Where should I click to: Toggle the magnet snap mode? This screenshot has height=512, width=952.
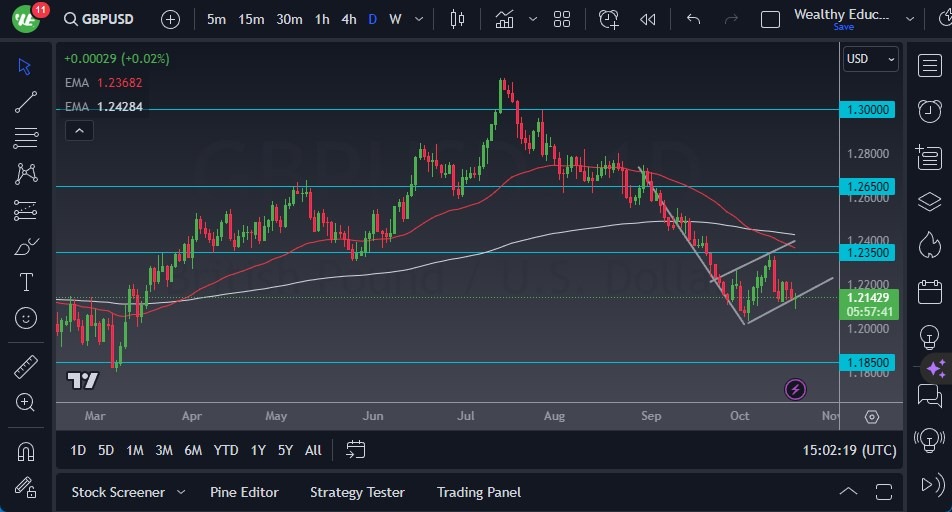[26, 451]
